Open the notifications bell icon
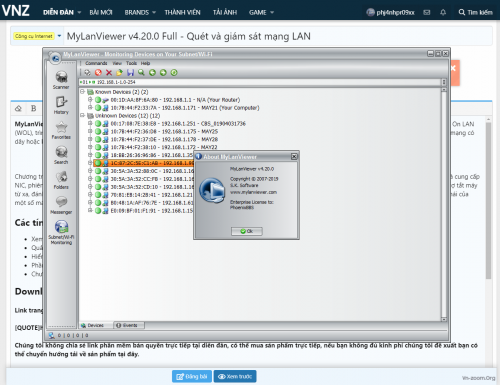The height and width of the screenshot is (385, 500). click(443, 12)
